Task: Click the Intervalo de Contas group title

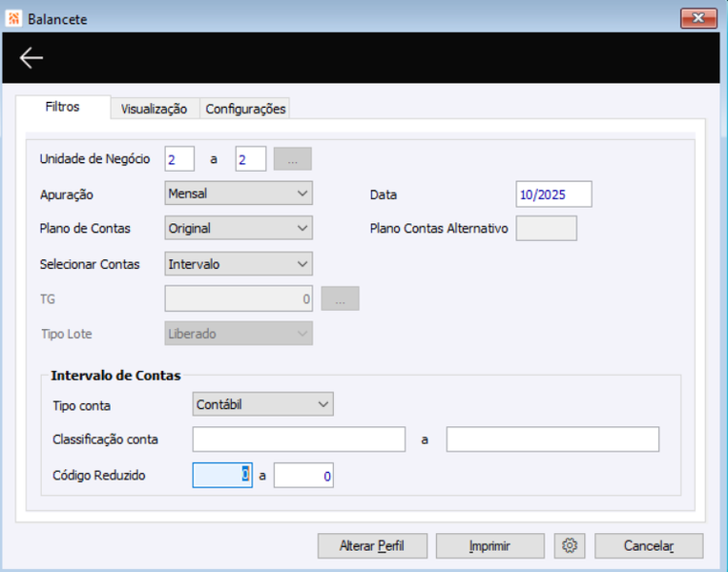Action: point(115,376)
